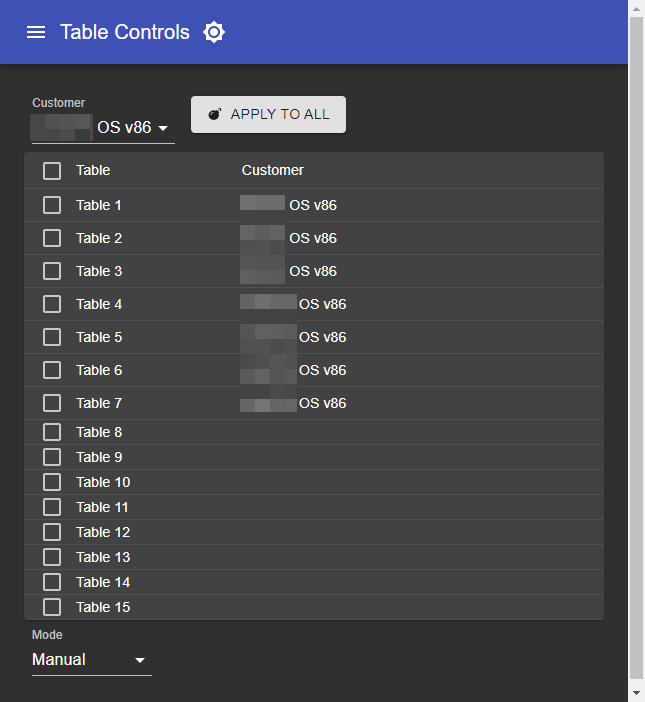Click the Table 10 row label
This screenshot has width=645, height=702.
(x=103, y=482)
